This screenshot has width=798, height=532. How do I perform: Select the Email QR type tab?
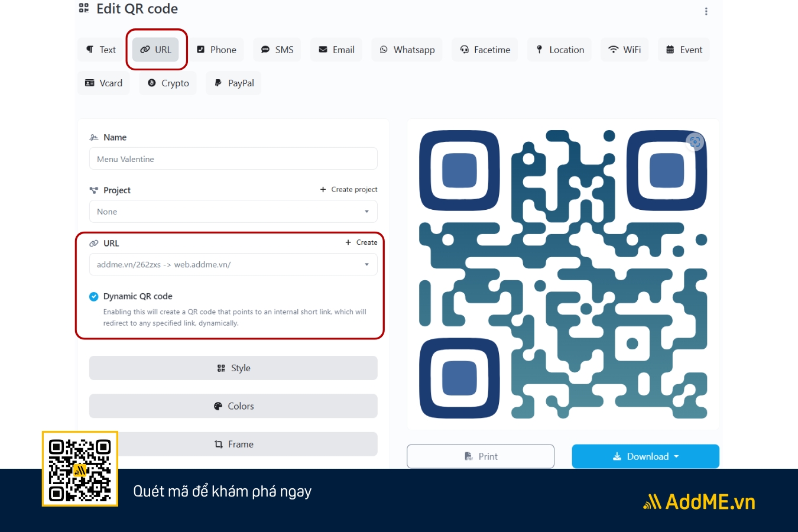tap(336, 50)
